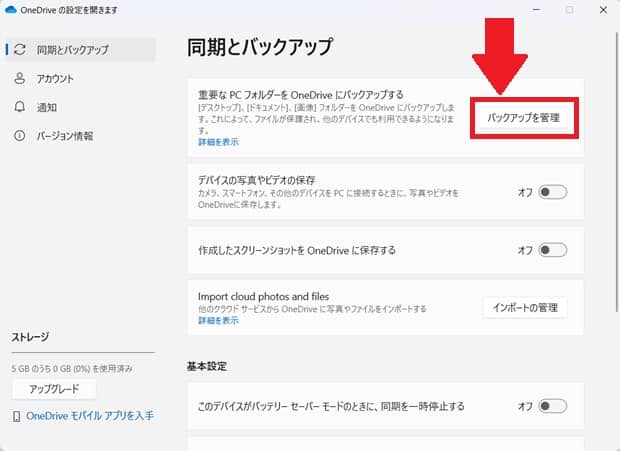Image resolution: width=620 pixels, height=451 pixels.
Task: Click the 同期とバックアップ page heading
Action: click(x=260, y=47)
